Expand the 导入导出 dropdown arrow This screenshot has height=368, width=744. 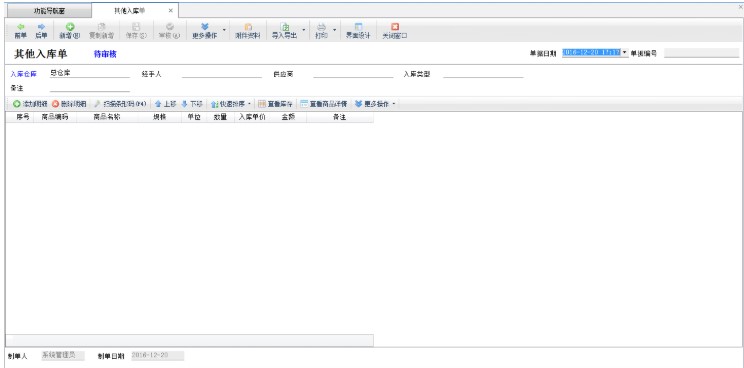click(x=304, y=30)
